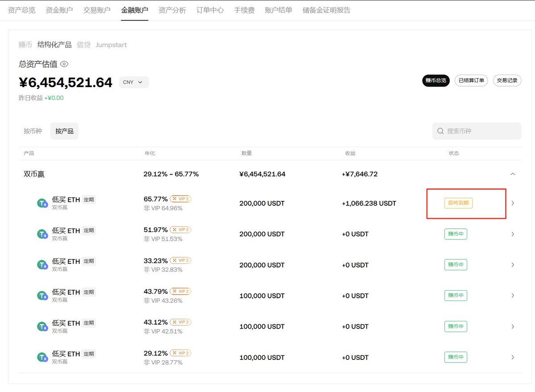The width and height of the screenshot is (535, 392).
Task: Click 赚币中 badge on the 43.79% row
Action: pos(456,296)
